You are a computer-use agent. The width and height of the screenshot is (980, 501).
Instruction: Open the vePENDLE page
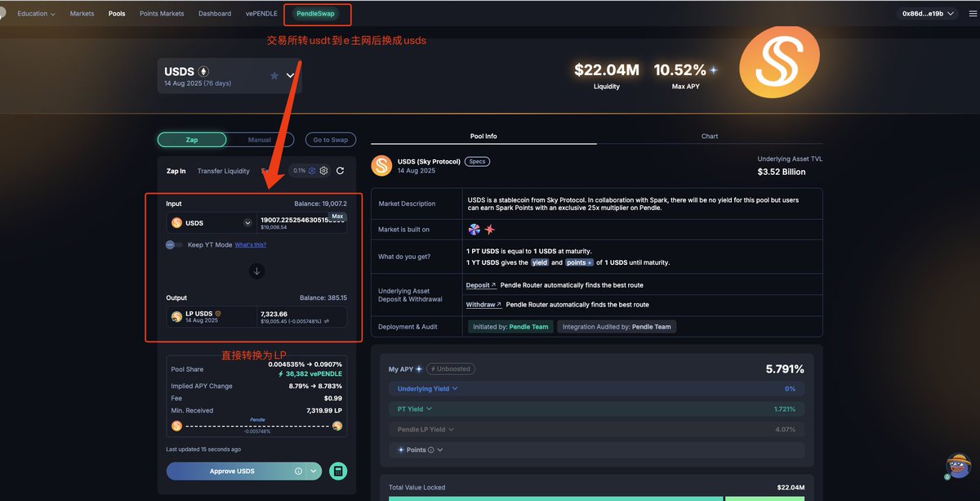[261, 14]
